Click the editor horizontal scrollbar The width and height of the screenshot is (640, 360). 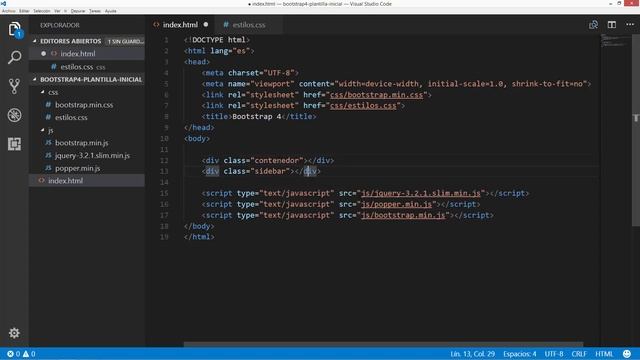[x=383, y=344]
